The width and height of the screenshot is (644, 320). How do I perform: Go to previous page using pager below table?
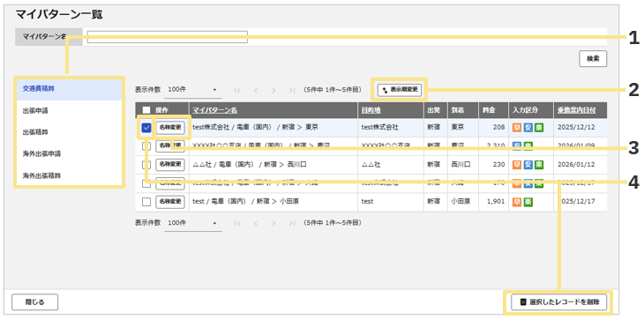255,223
